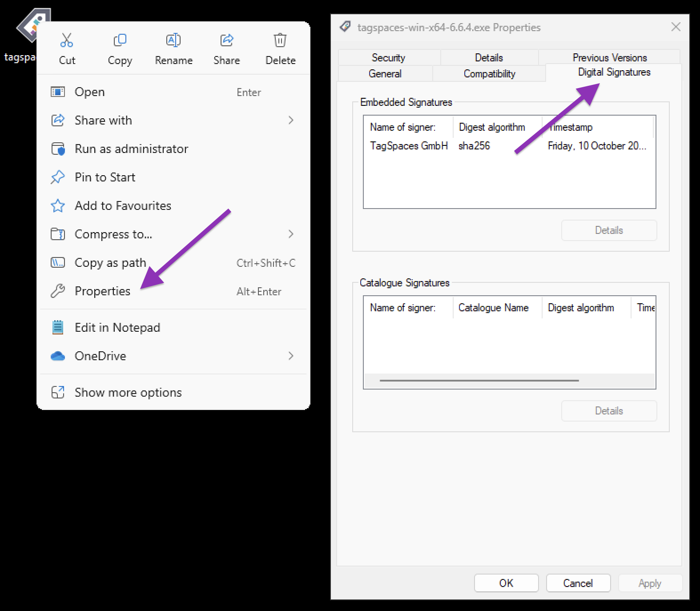700x611 pixels.
Task: Click the Copy icon in context menu
Action: click(x=120, y=40)
